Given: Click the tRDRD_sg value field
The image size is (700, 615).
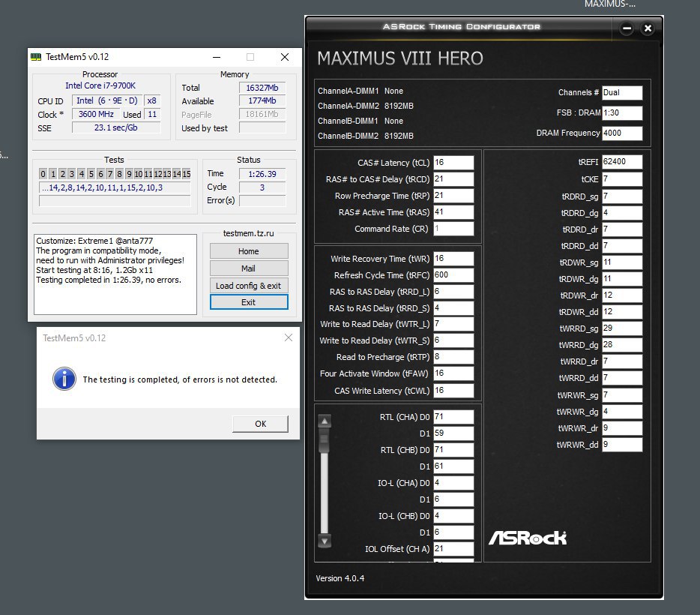Looking at the screenshot, I should pos(622,196).
